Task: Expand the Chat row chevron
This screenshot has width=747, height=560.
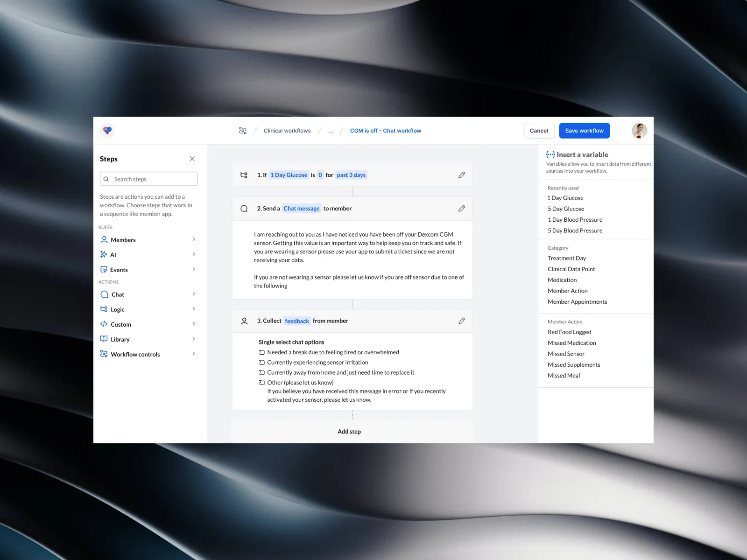Action: pos(194,294)
